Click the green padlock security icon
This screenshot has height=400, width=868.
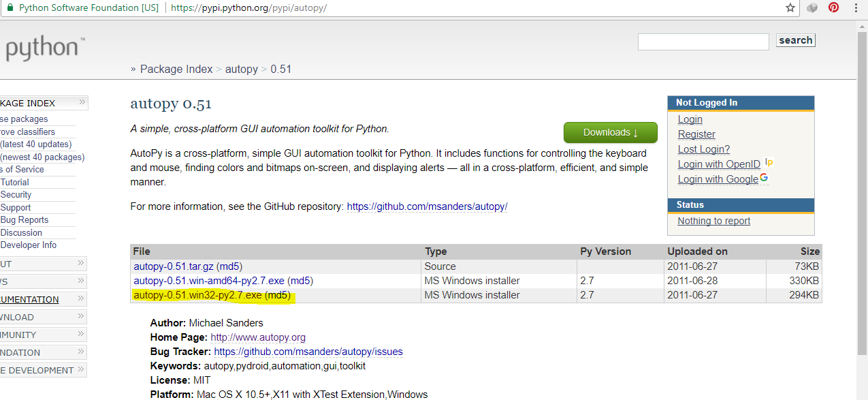(9, 7)
